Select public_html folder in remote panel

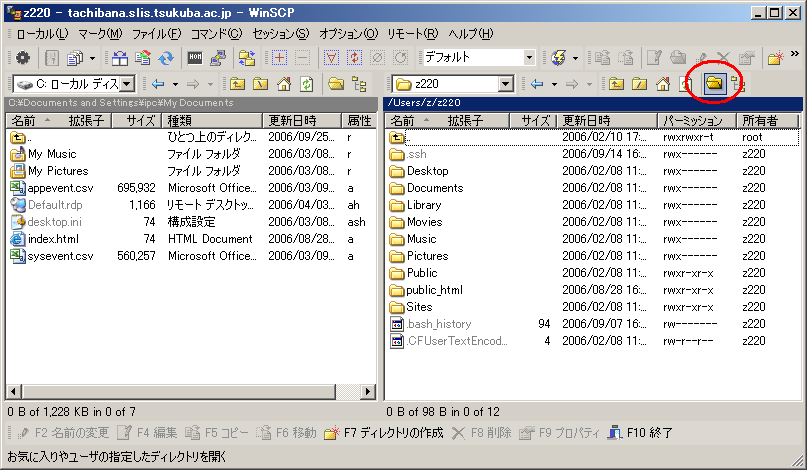(x=434, y=290)
